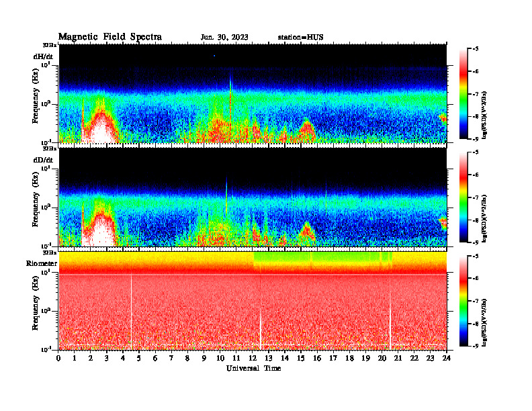Screen dimensions: 532x411
Task: Click the dH/dt panel color scale bar
Action: point(463,94)
